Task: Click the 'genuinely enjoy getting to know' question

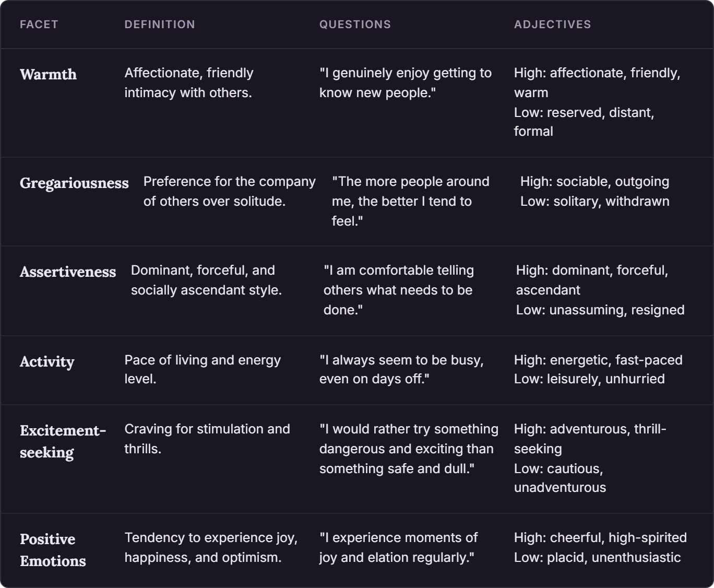Action: pyautogui.click(x=406, y=83)
